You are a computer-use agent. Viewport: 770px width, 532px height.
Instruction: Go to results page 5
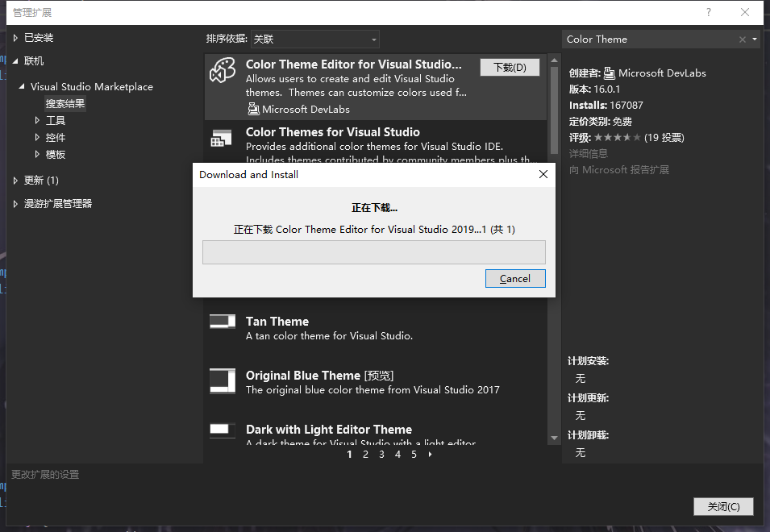414,455
